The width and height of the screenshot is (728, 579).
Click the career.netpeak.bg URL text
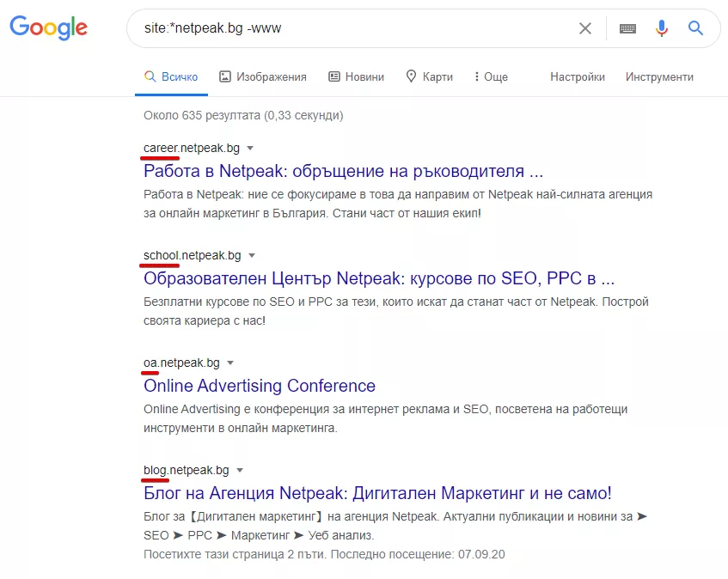[x=192, y=148]
